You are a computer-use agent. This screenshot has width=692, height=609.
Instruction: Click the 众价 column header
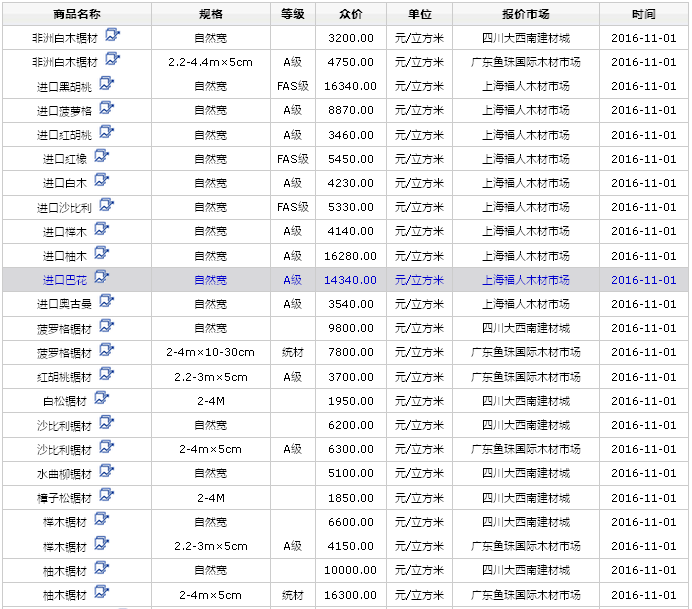350,15
